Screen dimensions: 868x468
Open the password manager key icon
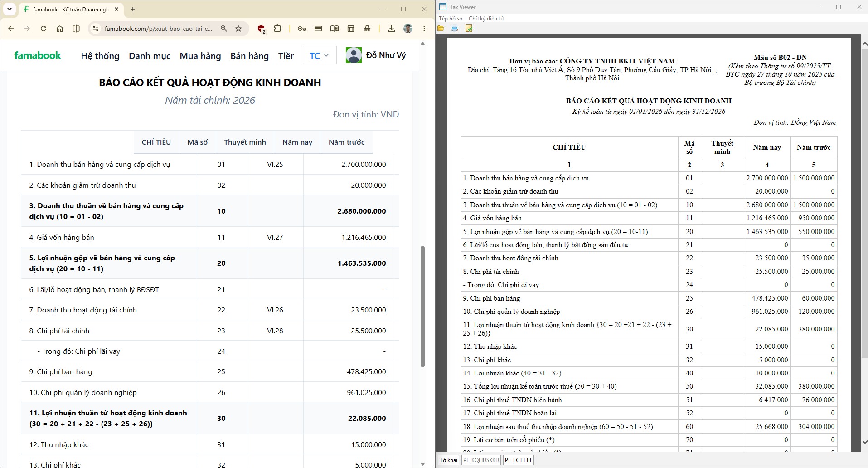[x=302, y=29]
